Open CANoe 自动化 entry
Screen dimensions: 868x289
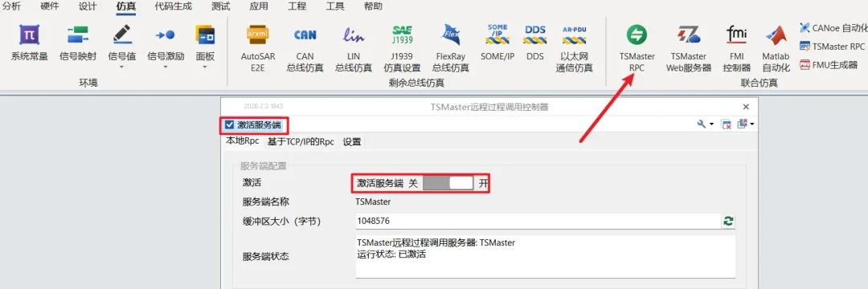tap(833, 27)
